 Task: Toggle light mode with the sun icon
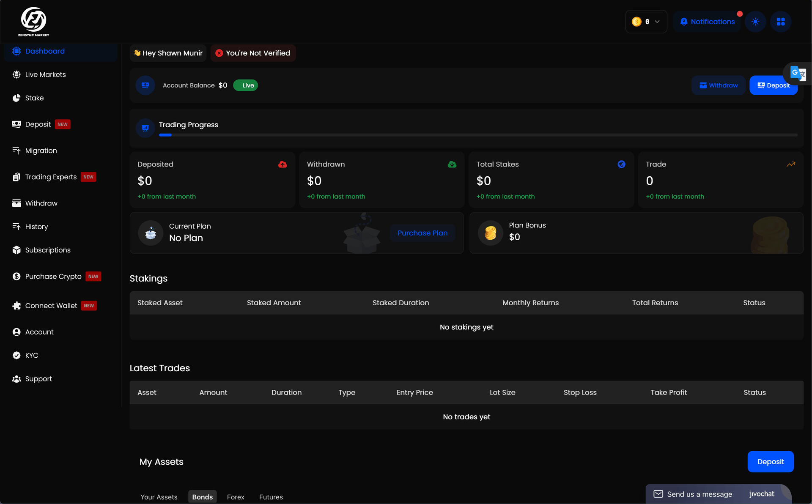pyautogui.click(x=755, y=21)
